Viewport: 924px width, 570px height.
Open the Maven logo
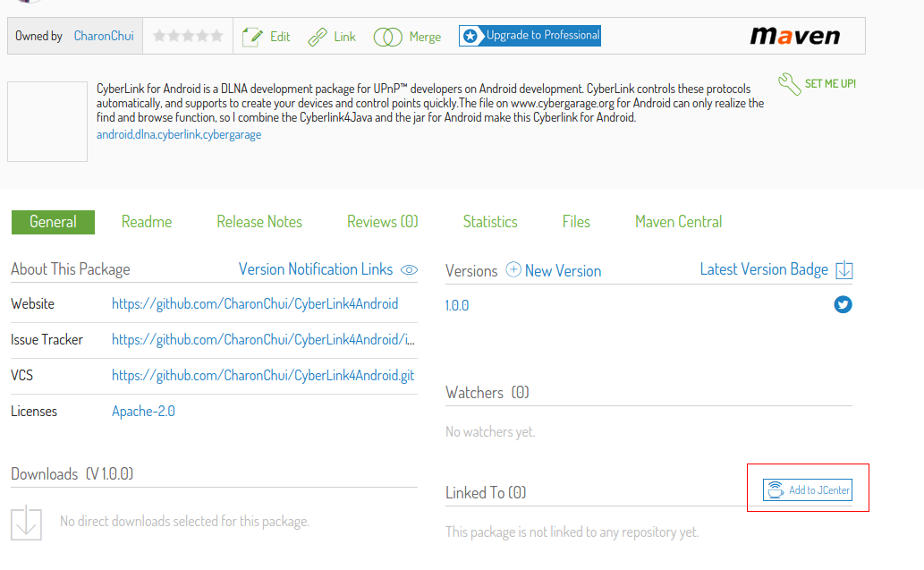point(794,36)
